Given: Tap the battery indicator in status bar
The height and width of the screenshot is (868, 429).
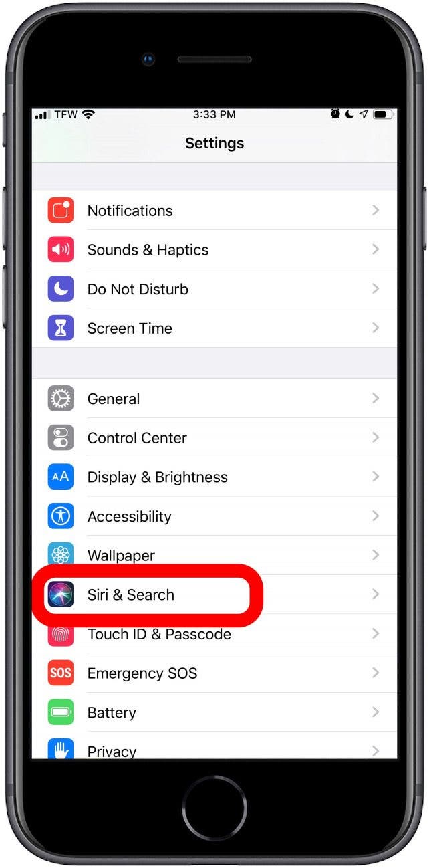Looking at the screenshot, I should [x=383, y=114].
